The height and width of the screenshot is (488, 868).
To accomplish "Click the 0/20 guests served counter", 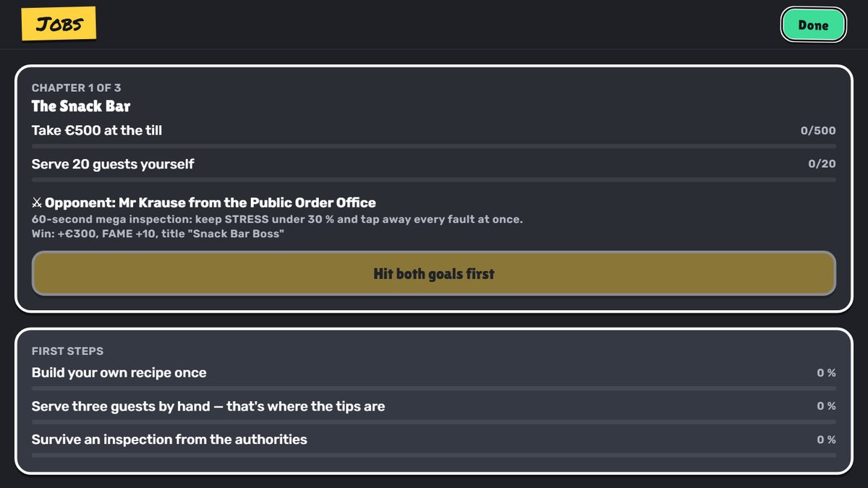I will [x=822, y=164].
